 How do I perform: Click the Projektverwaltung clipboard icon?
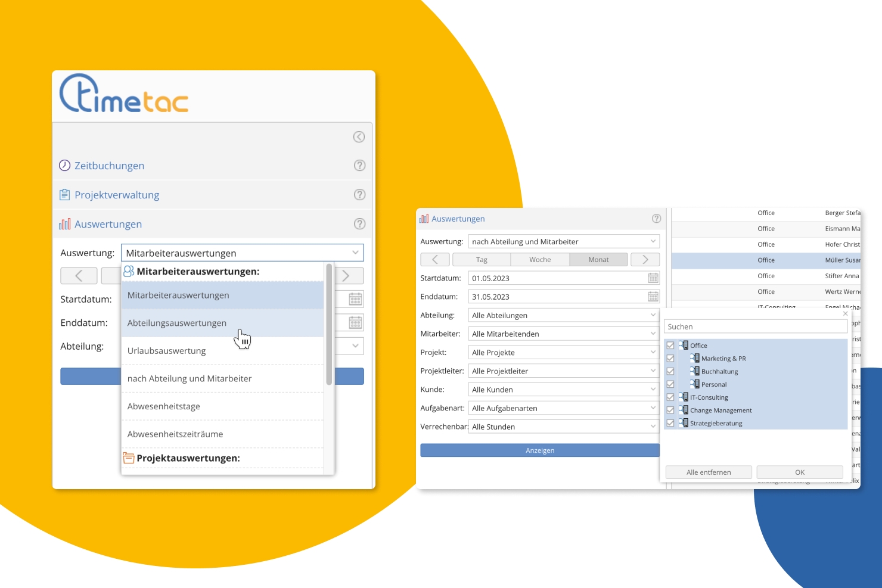click(64, 195)
